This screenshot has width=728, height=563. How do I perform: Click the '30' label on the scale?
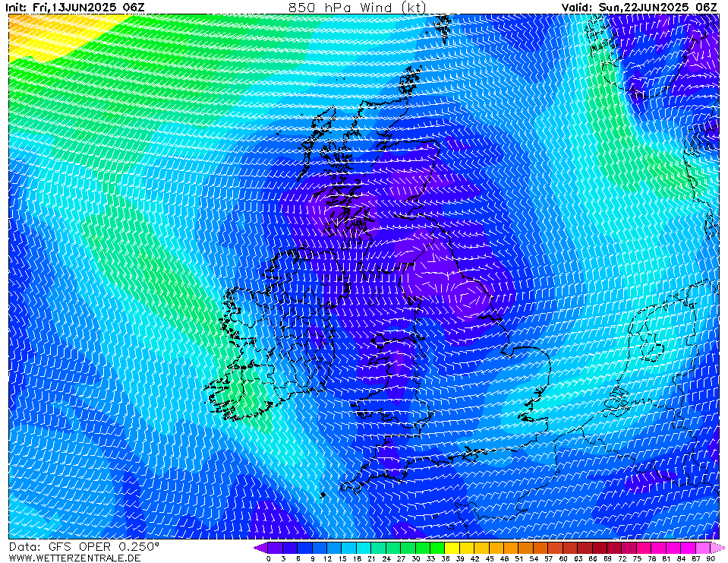[x=416, y=558]
